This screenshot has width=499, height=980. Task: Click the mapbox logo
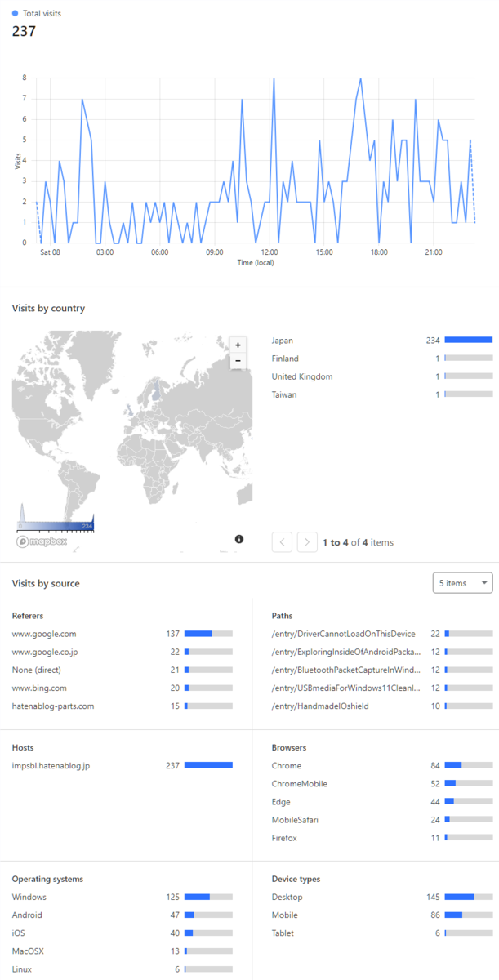(41, 541)
